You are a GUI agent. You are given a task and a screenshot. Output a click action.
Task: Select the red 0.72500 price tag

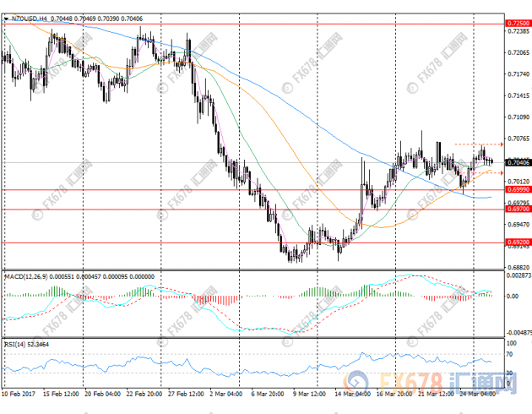click(x=516, y=24)
